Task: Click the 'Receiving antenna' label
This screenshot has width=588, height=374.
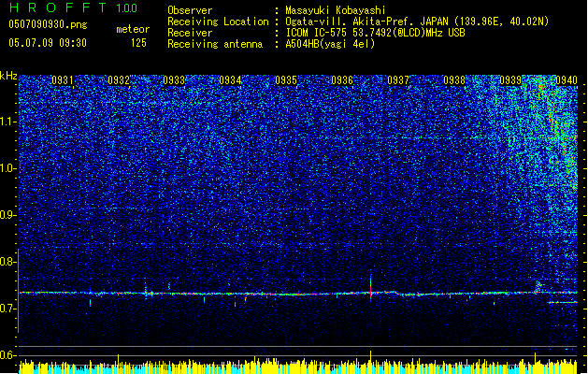Action: (215, 44)
